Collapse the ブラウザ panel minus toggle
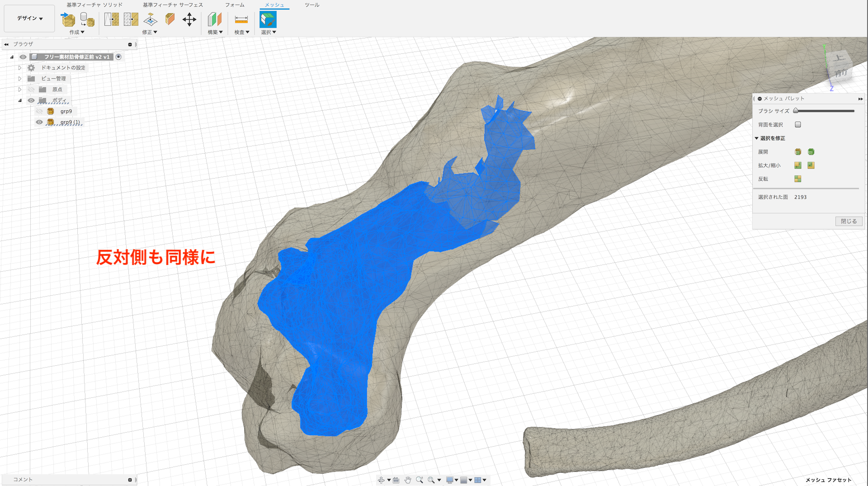 click(x=130, y=44)
